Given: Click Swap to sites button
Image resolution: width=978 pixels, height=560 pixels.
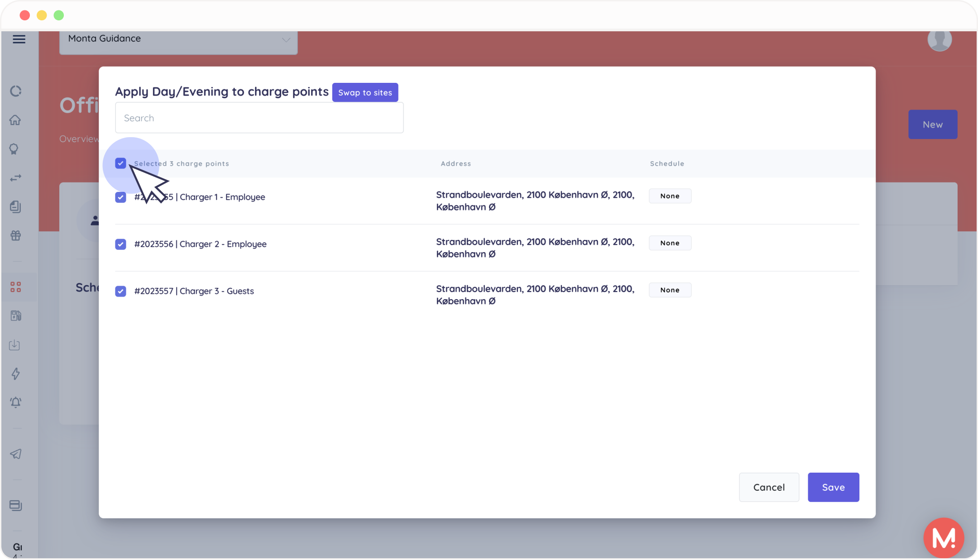Looking at the screenshot, I should click(x=365, y=92).
